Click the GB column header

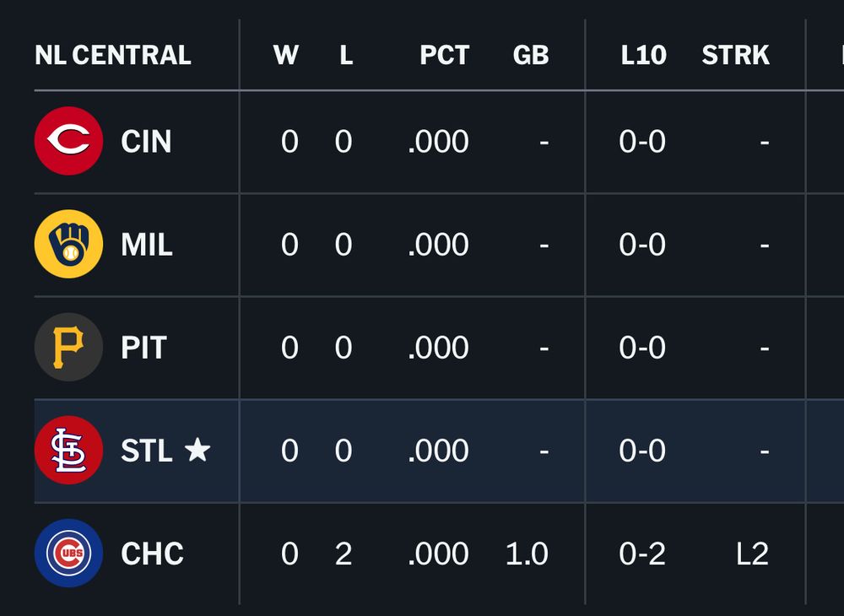point(531,56)
